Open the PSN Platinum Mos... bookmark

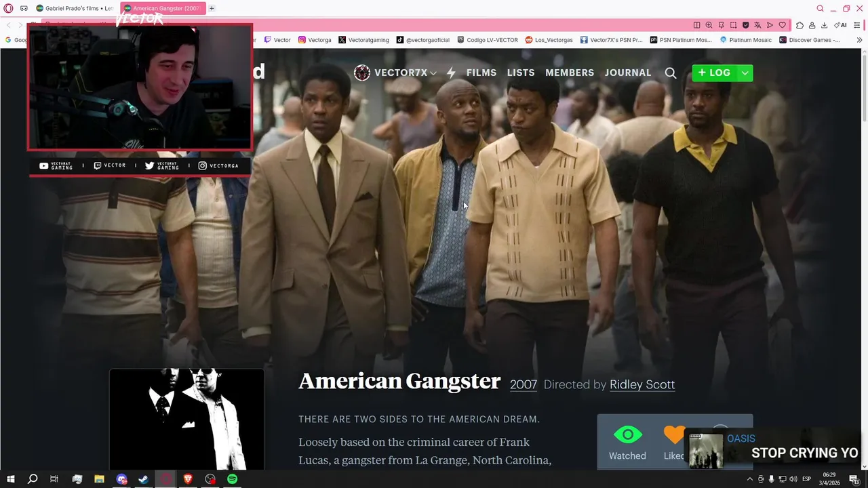[x=681, y=40]
